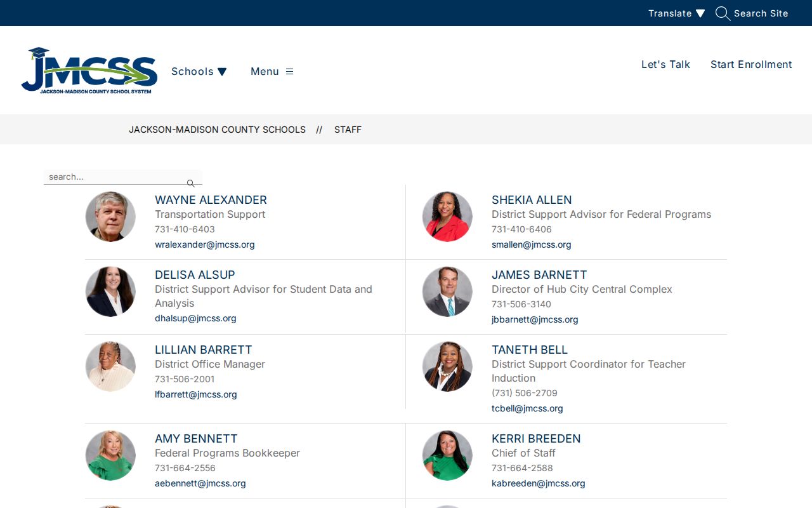The height and width of the screenshot is (508, 812).
Task: Click the Chief of Staff title text
Action: (523, 453)
